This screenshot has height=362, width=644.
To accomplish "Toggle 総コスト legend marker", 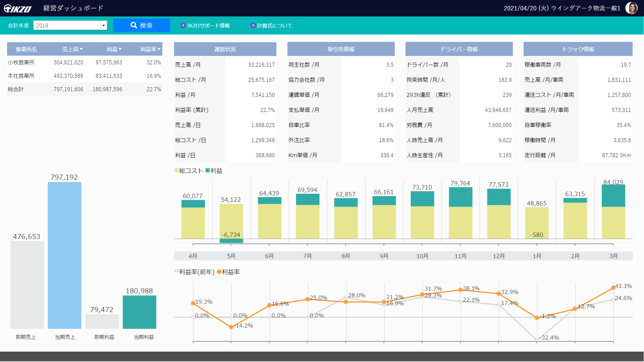I will [176, 171].
